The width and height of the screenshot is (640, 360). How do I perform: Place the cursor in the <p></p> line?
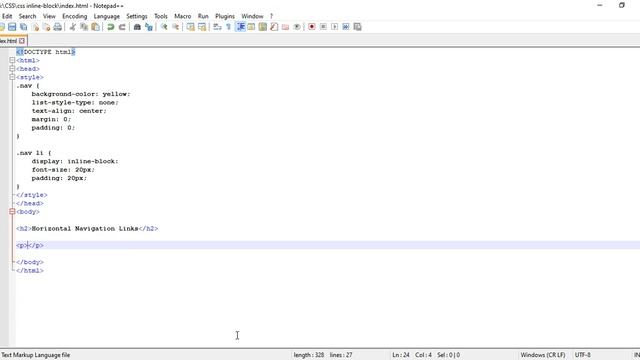[30, 245]
